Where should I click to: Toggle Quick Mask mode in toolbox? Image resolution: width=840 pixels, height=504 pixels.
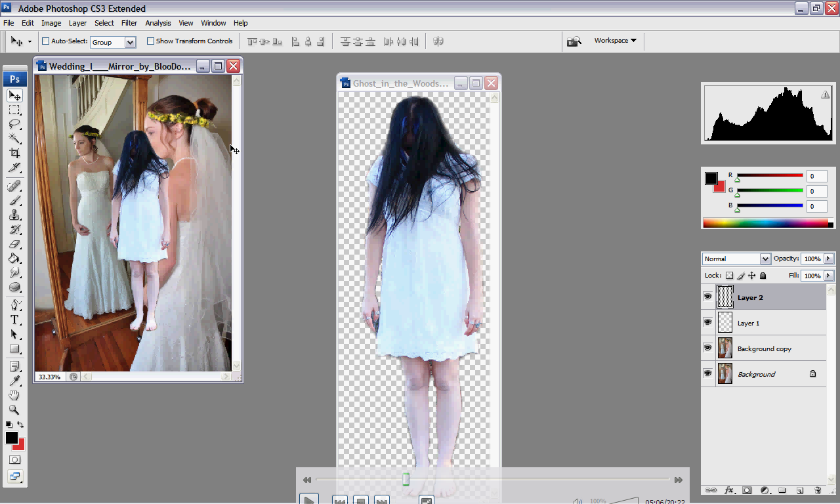coord(14,460)
